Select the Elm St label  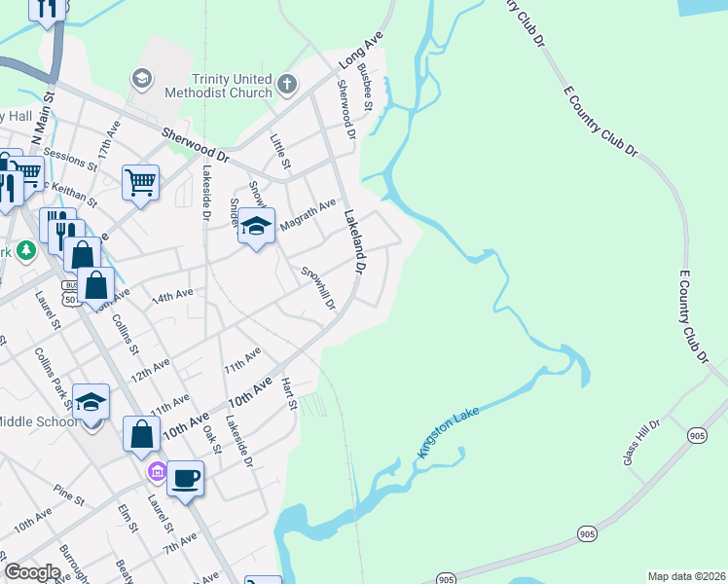[x=127, y=519]
